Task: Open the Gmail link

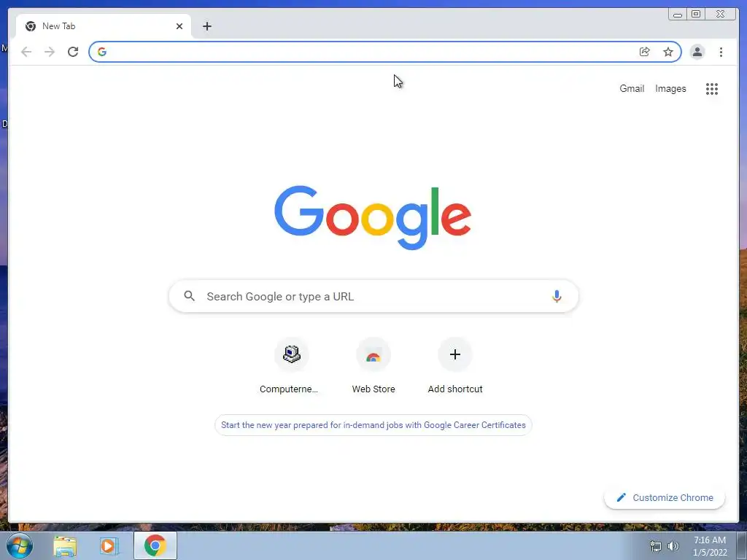Action: 632,88
